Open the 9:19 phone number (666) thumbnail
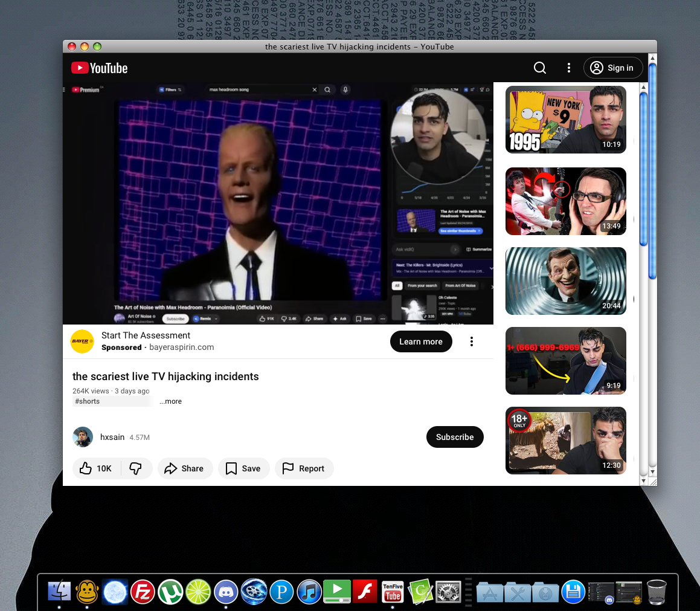Screen dimensions: 700x611 (x=566, y=361)
